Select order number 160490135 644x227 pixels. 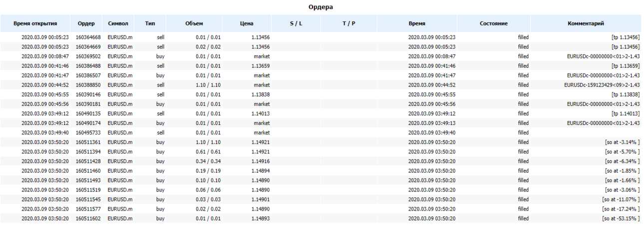point(88,113)
